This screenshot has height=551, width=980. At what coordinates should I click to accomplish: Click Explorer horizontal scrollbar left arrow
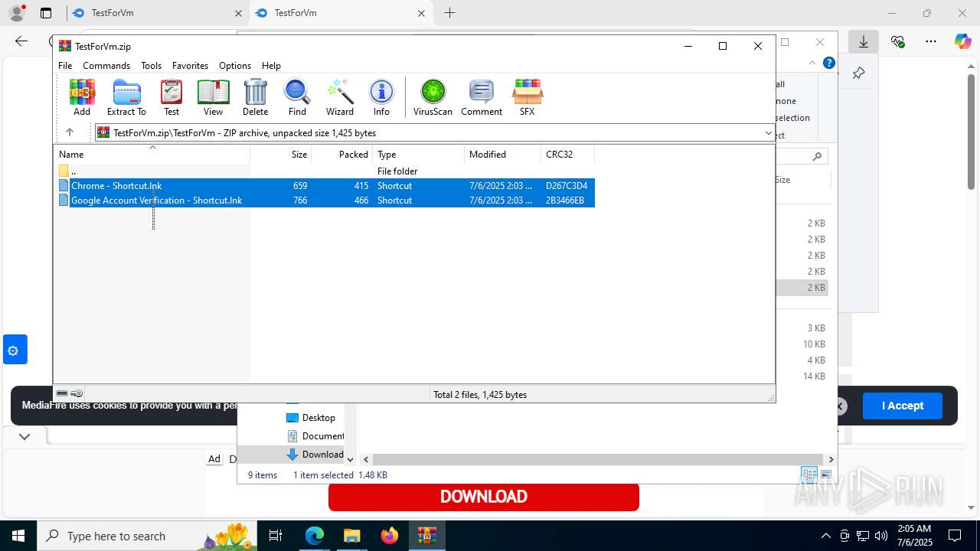pos(366,459)
